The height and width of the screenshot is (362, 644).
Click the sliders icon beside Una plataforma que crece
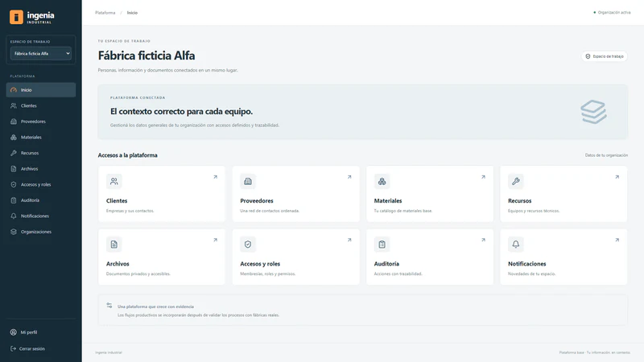point(109,306)
